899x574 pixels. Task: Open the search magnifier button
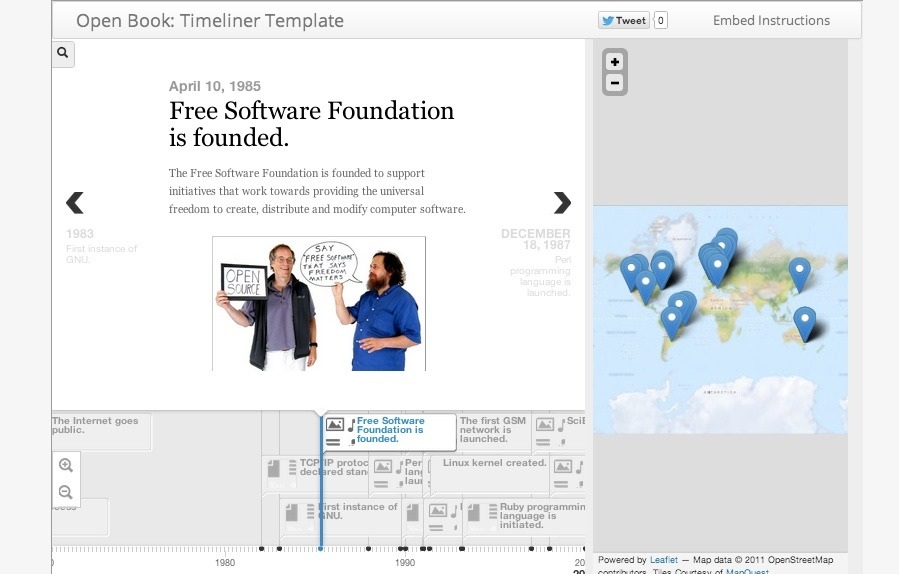[x=62, y=53]
